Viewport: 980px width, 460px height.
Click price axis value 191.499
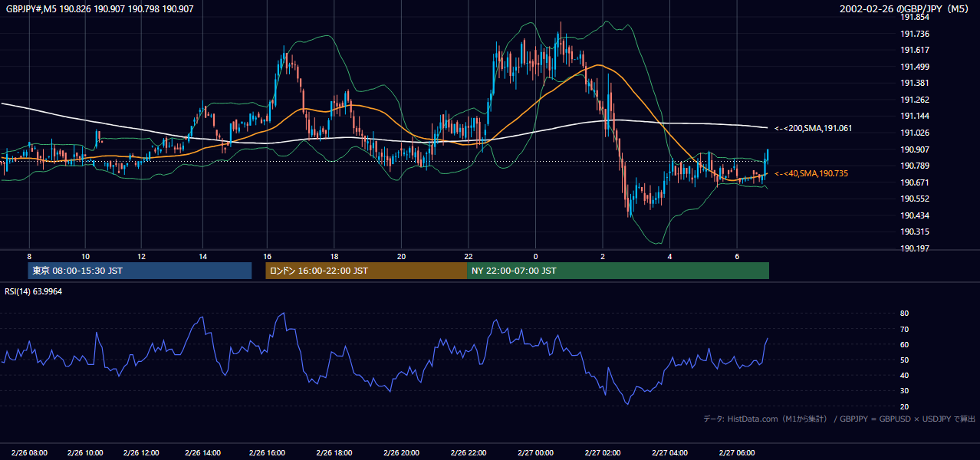[915, 67]
